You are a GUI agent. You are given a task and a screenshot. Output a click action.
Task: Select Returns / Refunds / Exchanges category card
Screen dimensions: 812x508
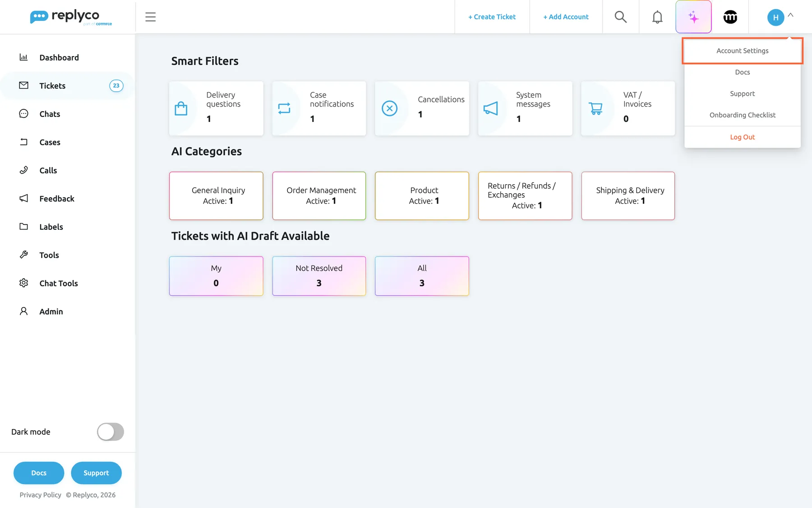(x=525, y=196)
